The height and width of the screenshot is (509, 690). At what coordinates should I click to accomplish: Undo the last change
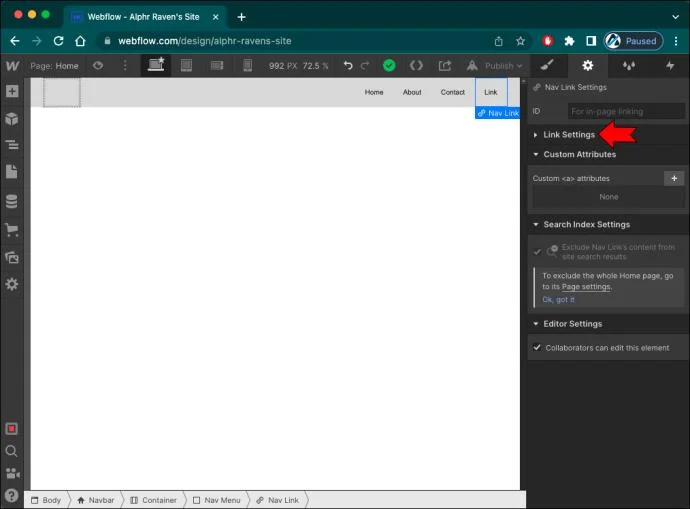[x=348, y=66]
